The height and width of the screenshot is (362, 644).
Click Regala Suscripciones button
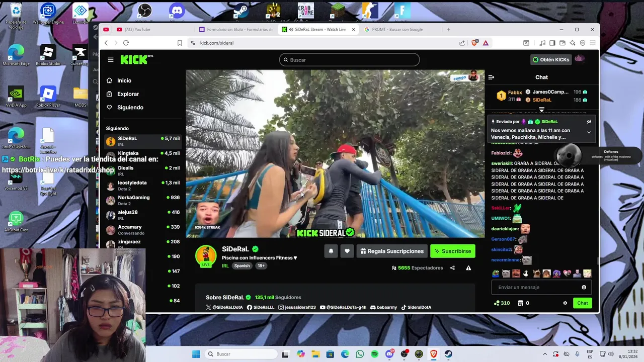(392, 251)
